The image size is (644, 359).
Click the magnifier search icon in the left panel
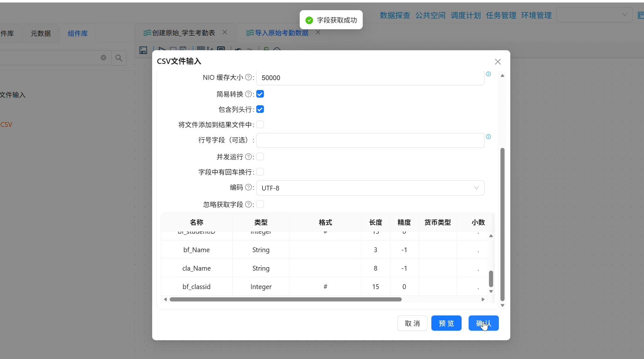point(119,58)
